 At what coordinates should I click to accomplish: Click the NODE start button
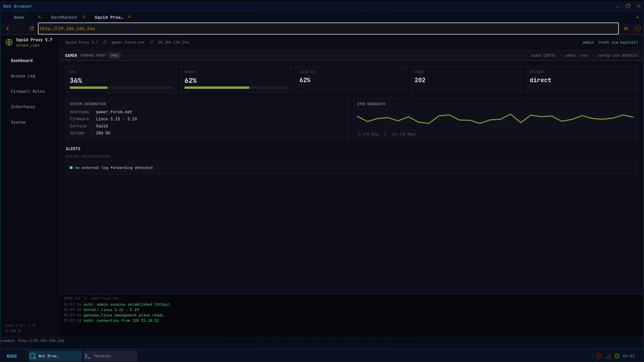point(12,356)
